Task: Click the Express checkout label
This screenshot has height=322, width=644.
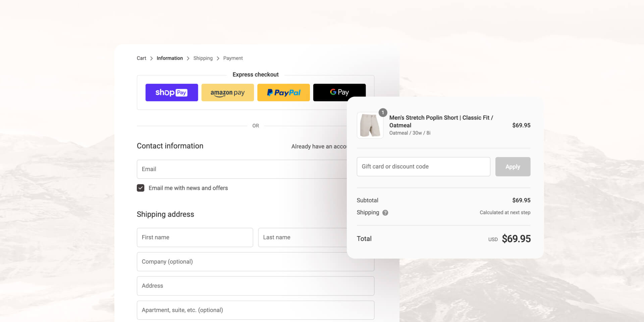Action: (x=256, y=74)
